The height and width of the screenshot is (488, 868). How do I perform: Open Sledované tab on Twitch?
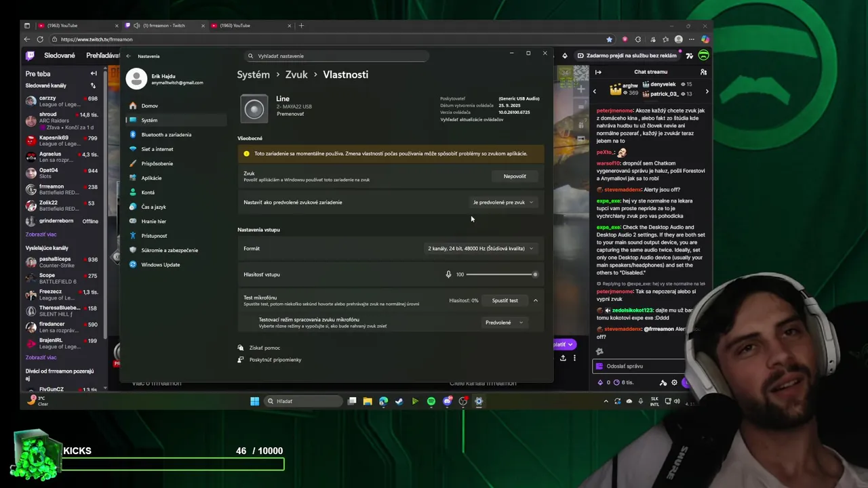coord(60,56)
